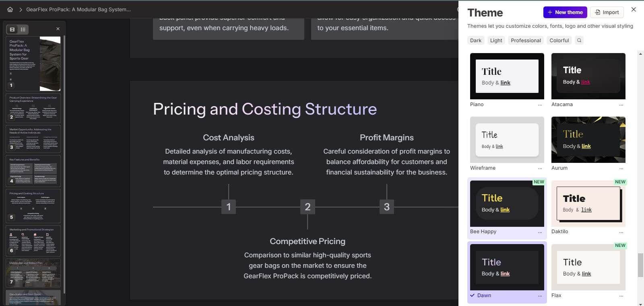Switch sidebar to list view icon
644x306 pixels.
pos(23,29)
